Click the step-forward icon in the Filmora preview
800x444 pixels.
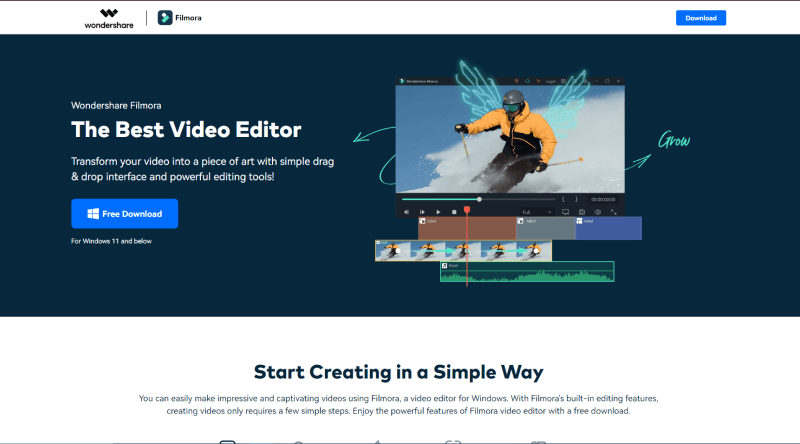click(422, 212)
